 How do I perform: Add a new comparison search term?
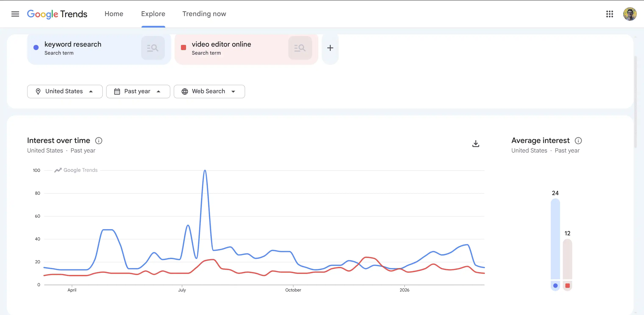pos(330,48)
